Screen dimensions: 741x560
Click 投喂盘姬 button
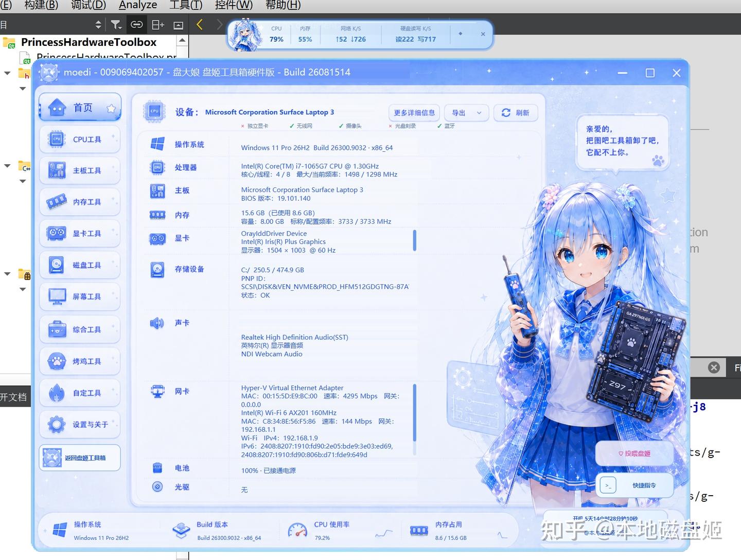(634, 453)
